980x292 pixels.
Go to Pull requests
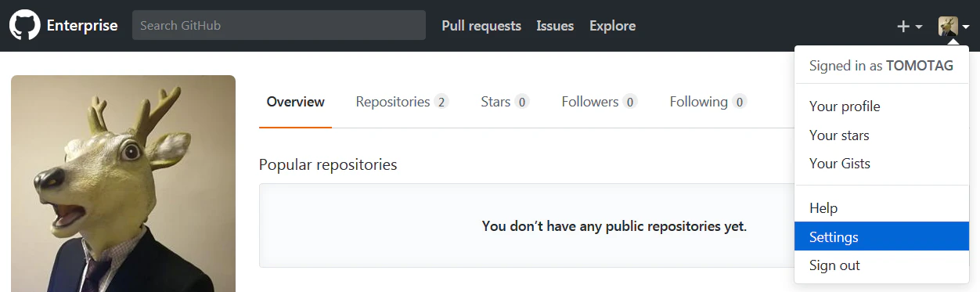[481, 26]
